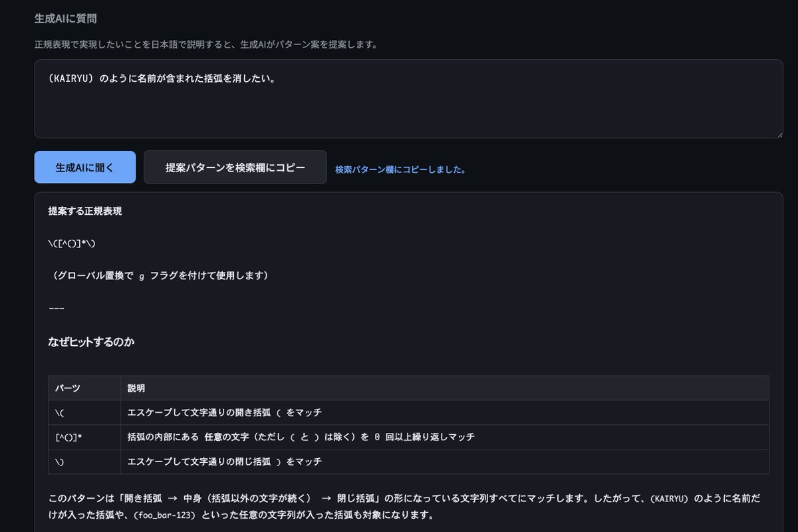Click the 生成AIに聞く button

click(x=85, y=167)
